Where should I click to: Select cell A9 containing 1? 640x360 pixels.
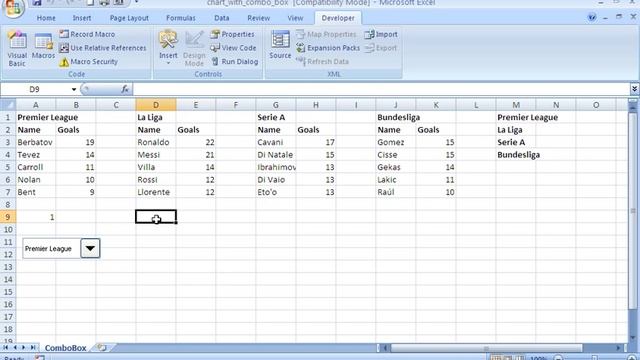coord(36,217)
